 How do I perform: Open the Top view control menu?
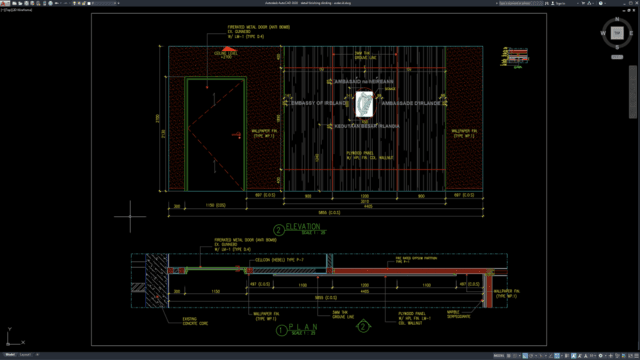(8, 10)
